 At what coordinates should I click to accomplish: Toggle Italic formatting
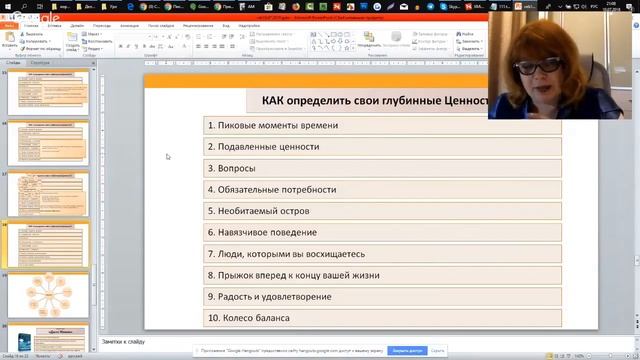(x=128, y=47)
